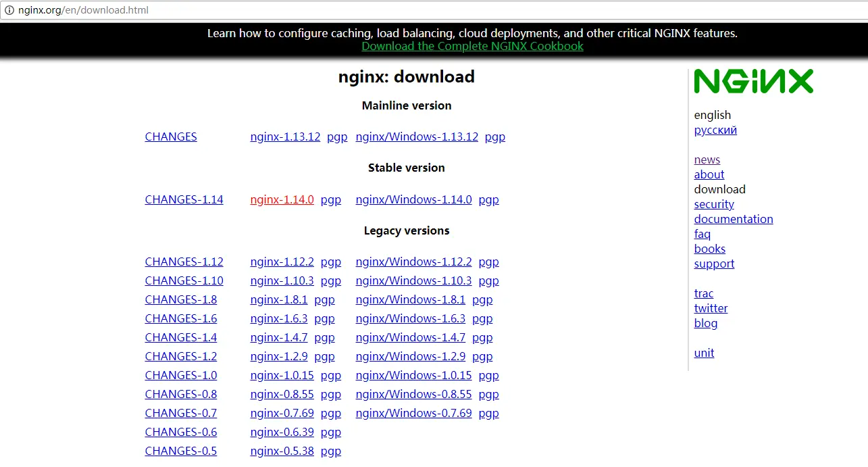Download nginx/Windows-1.12.2
Viewport: 868px width, 467px height.
[x=413, y=262]
